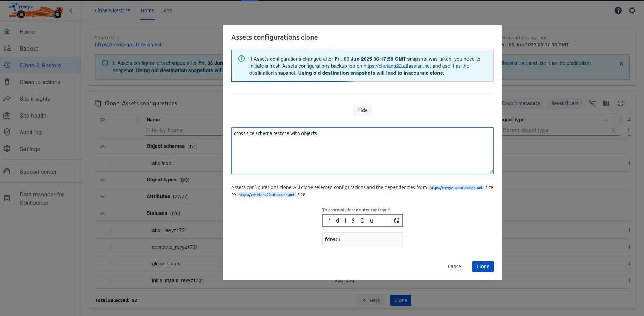Click the Hide button
Viewport: 644px width, 316px height.
point(362,110)
